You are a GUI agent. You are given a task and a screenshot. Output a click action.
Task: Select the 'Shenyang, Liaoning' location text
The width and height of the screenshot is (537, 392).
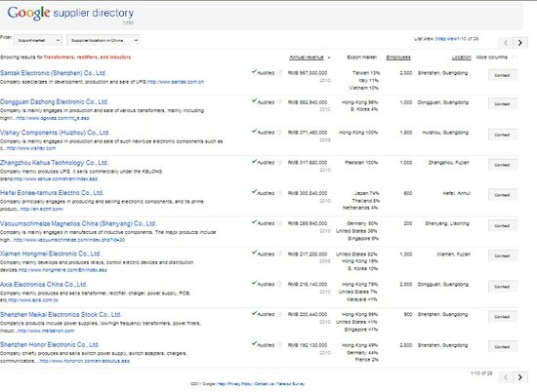(x=447, y=223)
